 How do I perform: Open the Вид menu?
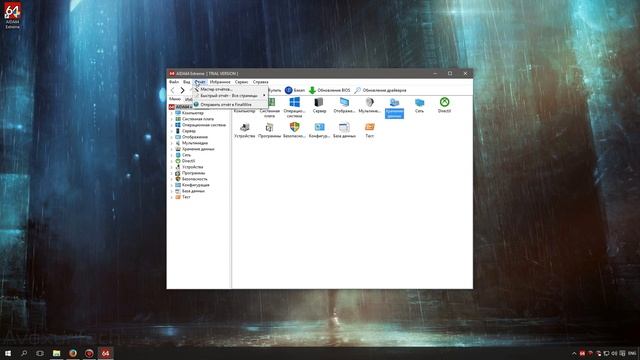point(187,82)
